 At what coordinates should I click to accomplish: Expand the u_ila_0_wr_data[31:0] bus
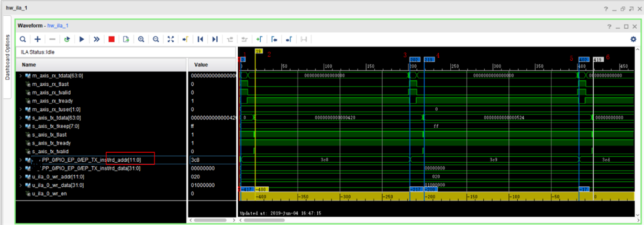tap(21, 185)
